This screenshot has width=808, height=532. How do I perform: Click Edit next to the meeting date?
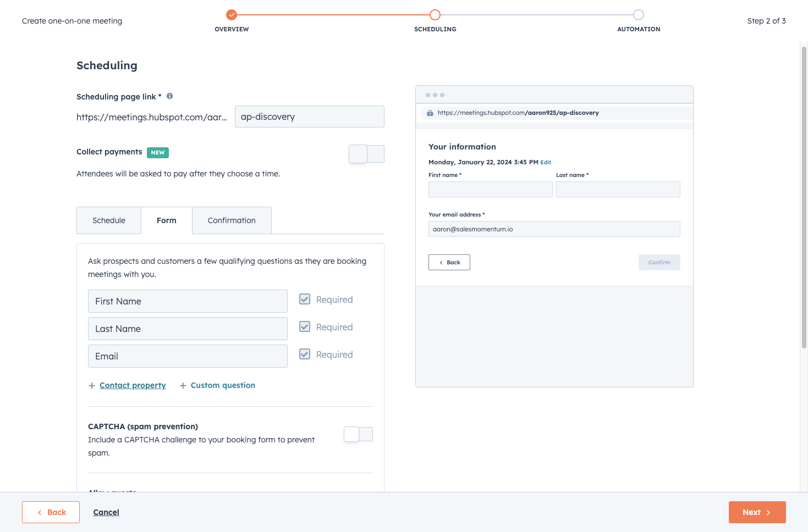(x=546, y=162)
